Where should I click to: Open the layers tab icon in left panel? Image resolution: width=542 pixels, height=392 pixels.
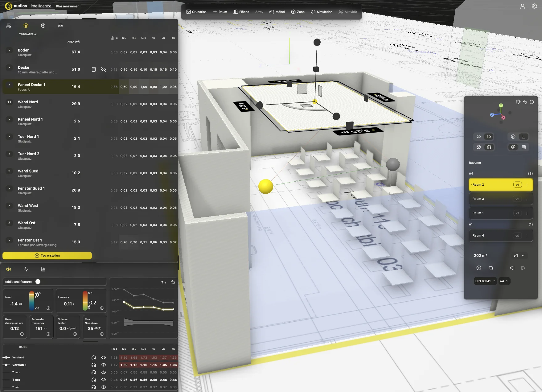point(26,26)
